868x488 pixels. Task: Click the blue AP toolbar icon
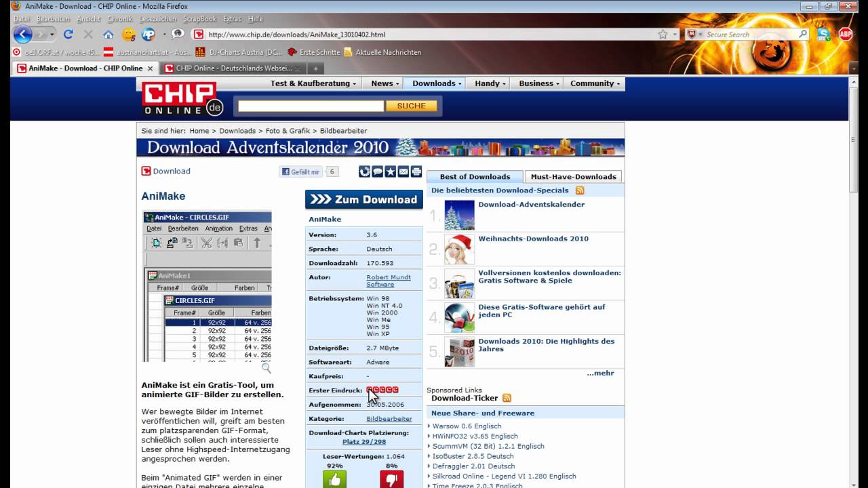point(149,34)
